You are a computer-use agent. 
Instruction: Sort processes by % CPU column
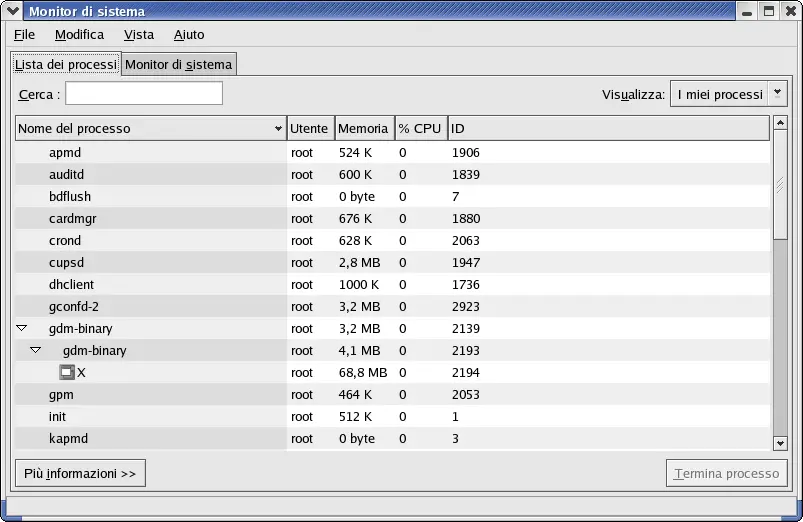pos(419,129)
